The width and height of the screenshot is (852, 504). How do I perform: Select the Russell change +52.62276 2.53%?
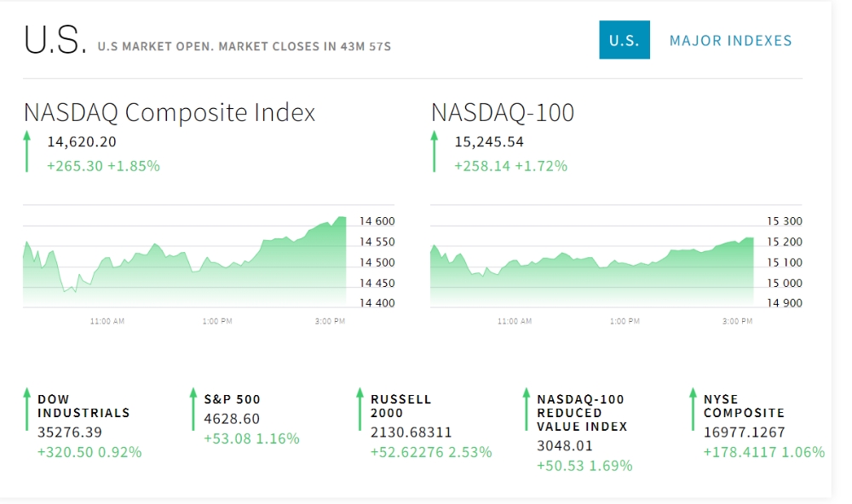pyautogui.click(x=431, y=452)
